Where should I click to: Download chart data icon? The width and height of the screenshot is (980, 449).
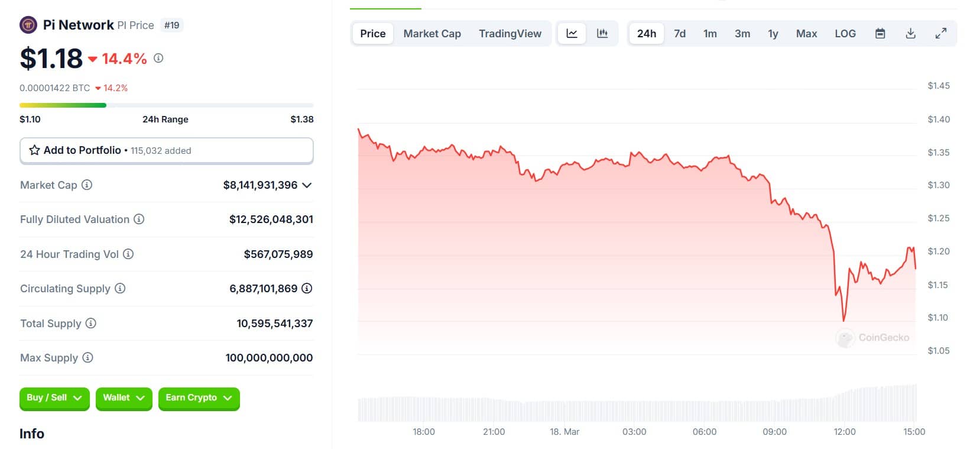911,34
